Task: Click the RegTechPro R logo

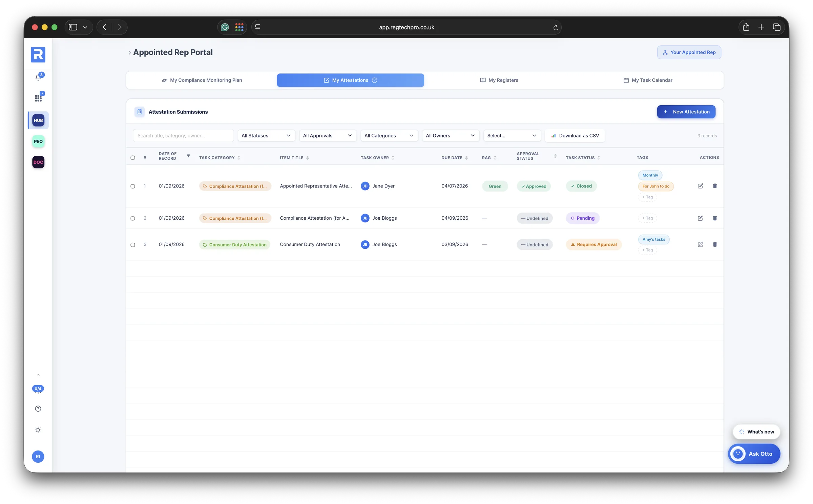Action: (x=38, y=55)
